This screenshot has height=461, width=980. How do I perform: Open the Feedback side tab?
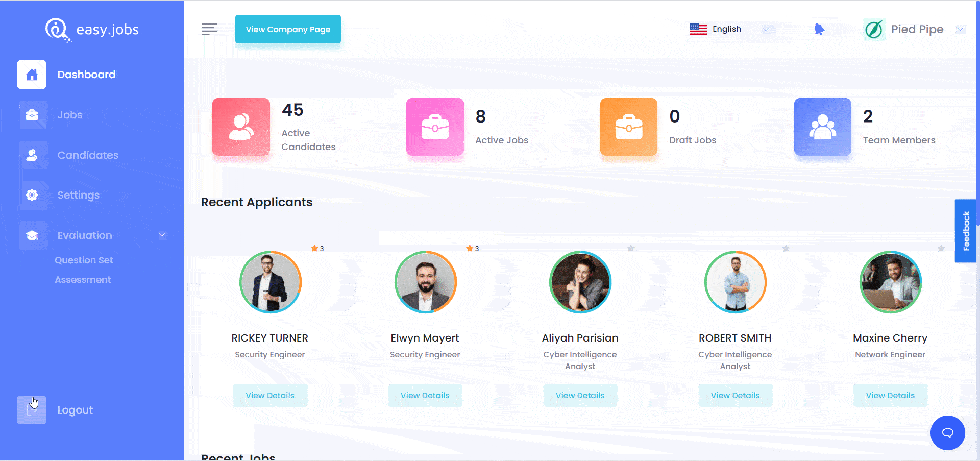click(966, 231)
